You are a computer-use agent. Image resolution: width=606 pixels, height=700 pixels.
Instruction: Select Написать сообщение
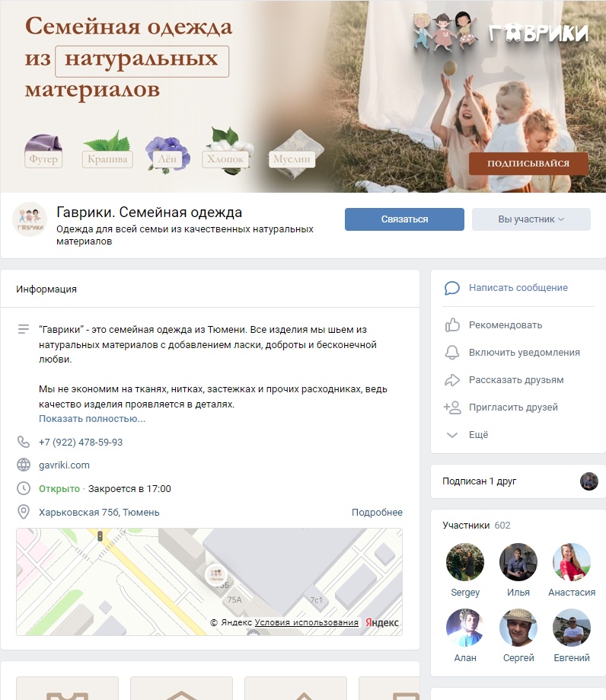coord(518,288)
